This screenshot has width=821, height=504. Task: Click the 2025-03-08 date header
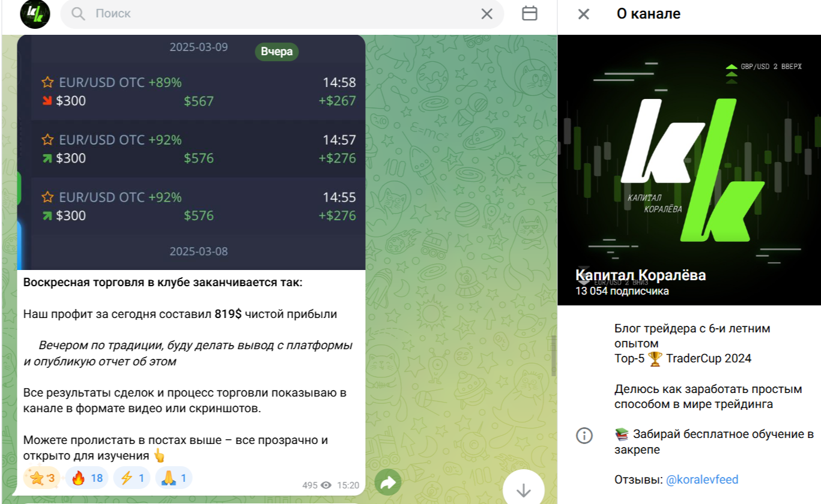[x=199, y=251]
